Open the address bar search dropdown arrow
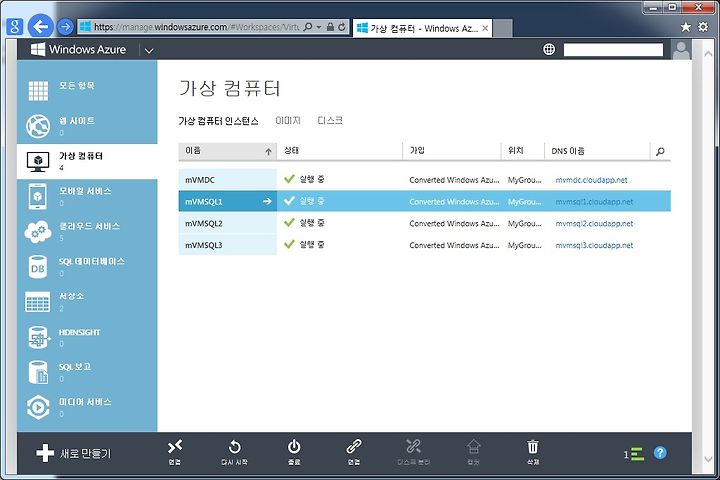 tap(319, 27)
